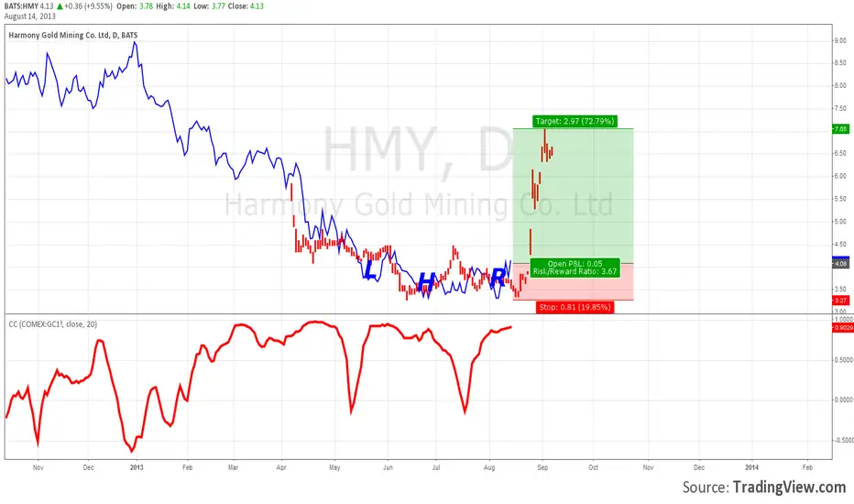854x504 pixels.
Task: Click the Jun time axis label
Action: [x=388, y=467]
